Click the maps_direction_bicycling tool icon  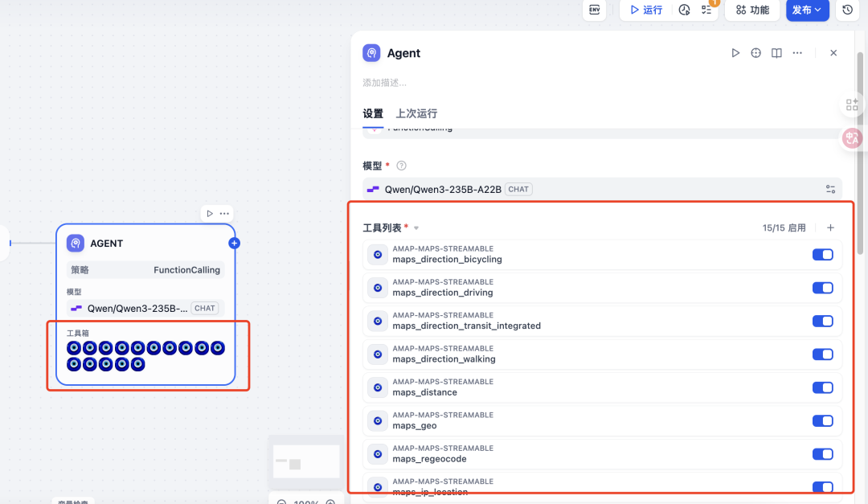coord(378,255)
